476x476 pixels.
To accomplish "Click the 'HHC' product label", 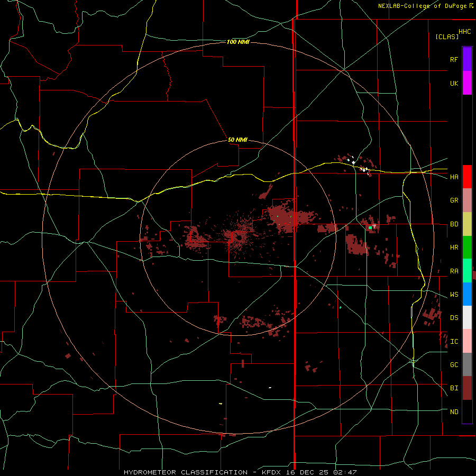I will 465,32.
